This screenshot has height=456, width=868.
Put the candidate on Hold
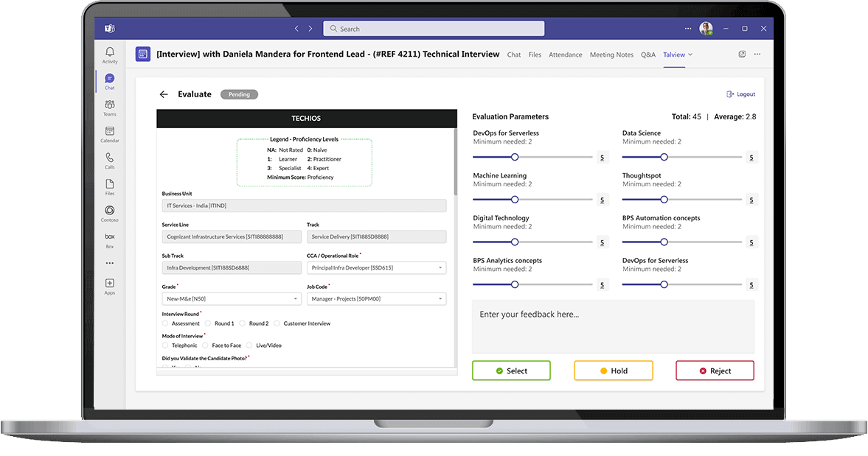click(x=614, y=371)
